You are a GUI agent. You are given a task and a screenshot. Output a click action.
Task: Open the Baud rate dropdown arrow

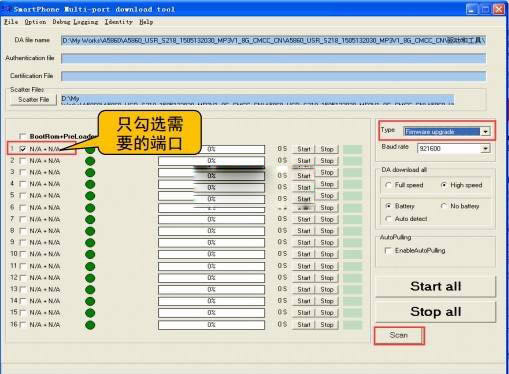coord(485,148)
